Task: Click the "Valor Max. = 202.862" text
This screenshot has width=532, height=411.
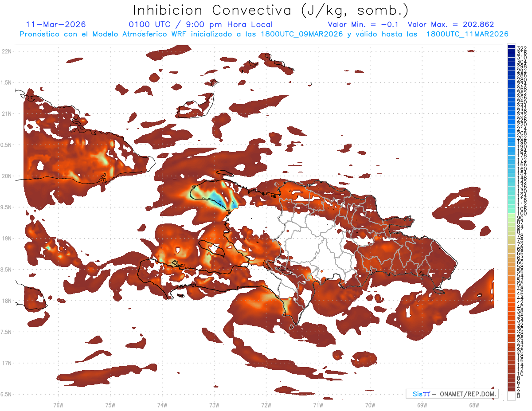Action: [451, 25]
